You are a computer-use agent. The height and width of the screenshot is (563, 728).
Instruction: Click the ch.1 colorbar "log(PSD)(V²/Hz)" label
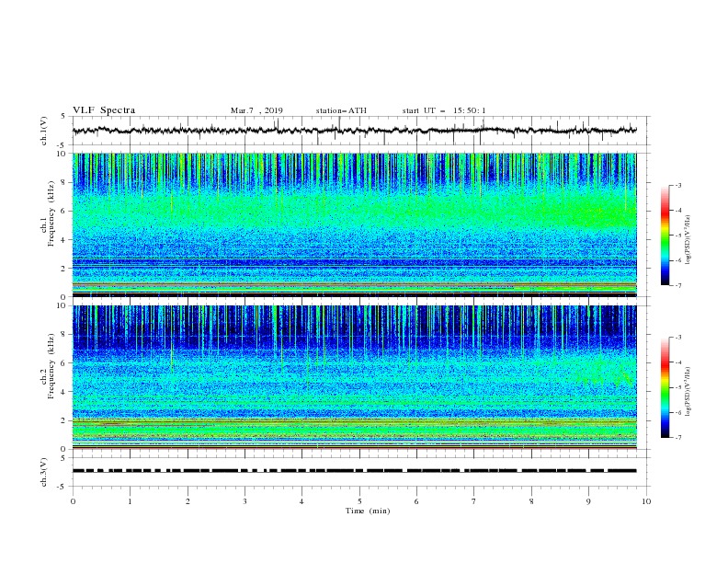point(688,240)
